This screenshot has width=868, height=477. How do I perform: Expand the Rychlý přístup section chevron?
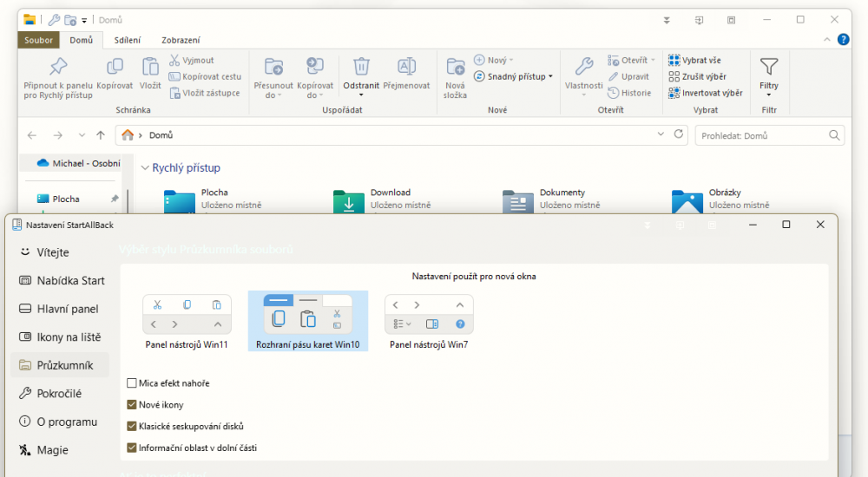pyautogui.click(x=144, y=168)
